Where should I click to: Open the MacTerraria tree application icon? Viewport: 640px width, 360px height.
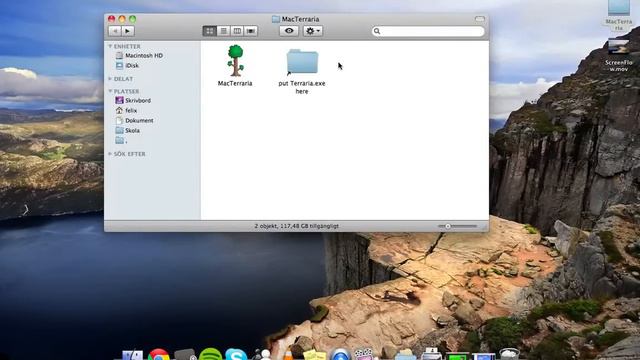tap(235, 61)
